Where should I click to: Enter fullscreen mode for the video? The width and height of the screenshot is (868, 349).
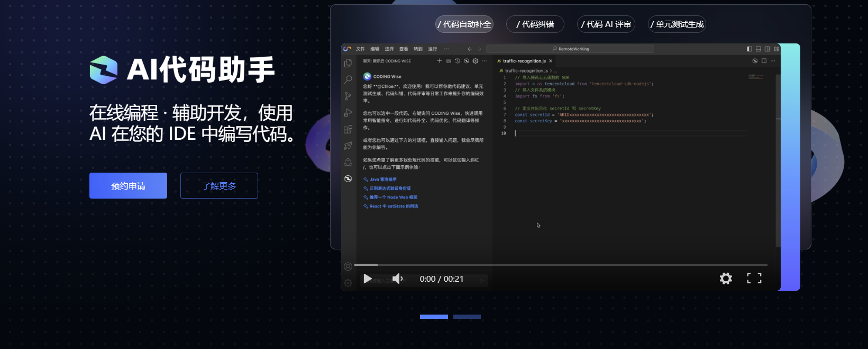point(754,278)
